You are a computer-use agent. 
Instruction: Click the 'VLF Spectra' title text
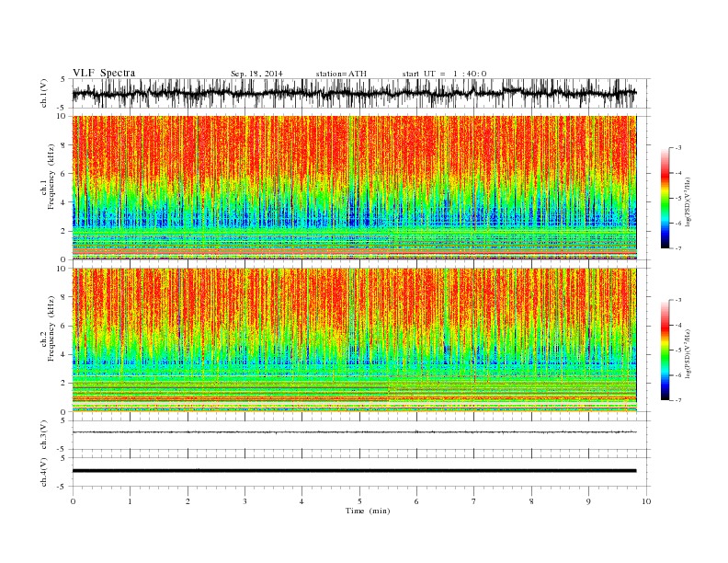pos(104,73)
